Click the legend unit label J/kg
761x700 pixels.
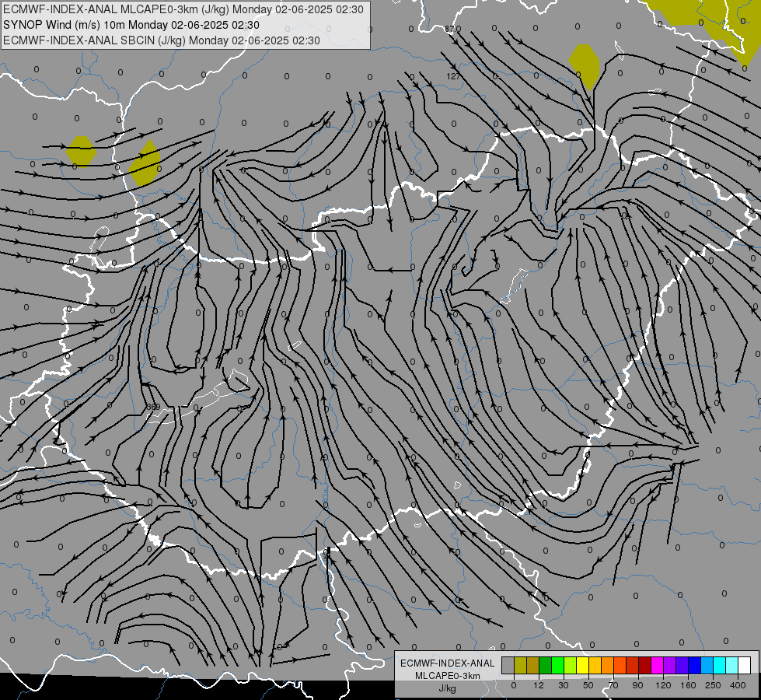[x=448, y=688]
